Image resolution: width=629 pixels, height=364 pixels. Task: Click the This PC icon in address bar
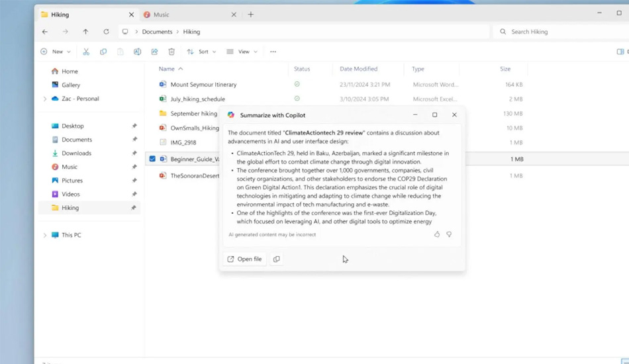(125, 32)
